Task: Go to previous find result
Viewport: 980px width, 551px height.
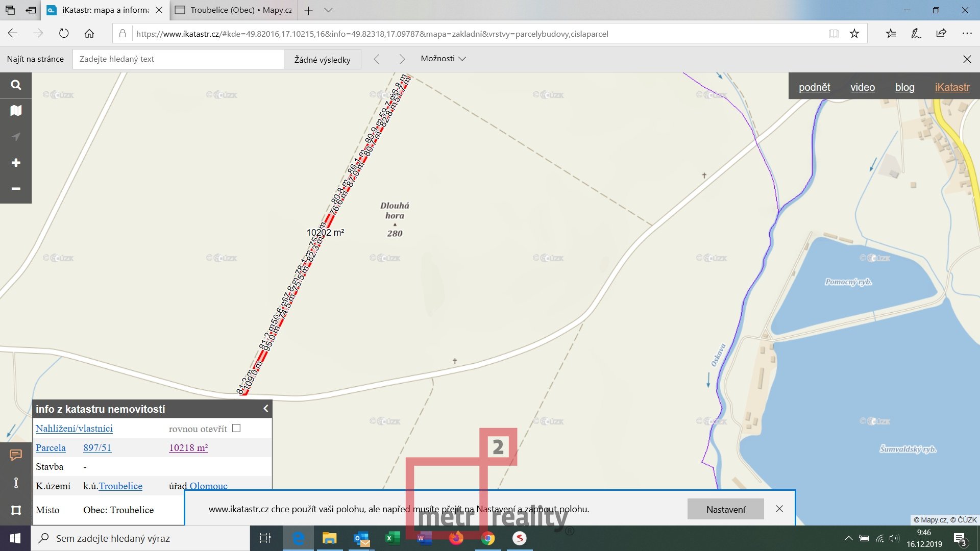Action: click(x=377, y=59)
